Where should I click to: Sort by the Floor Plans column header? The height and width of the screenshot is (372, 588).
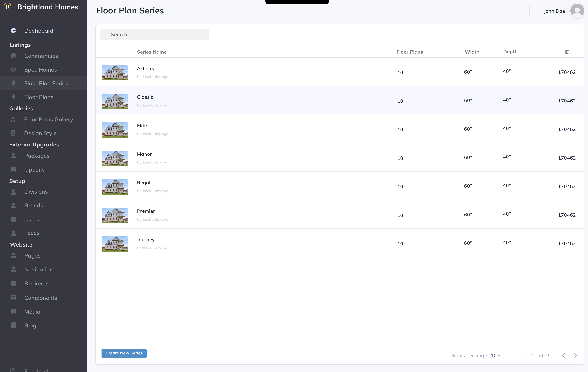click(409, 52)
